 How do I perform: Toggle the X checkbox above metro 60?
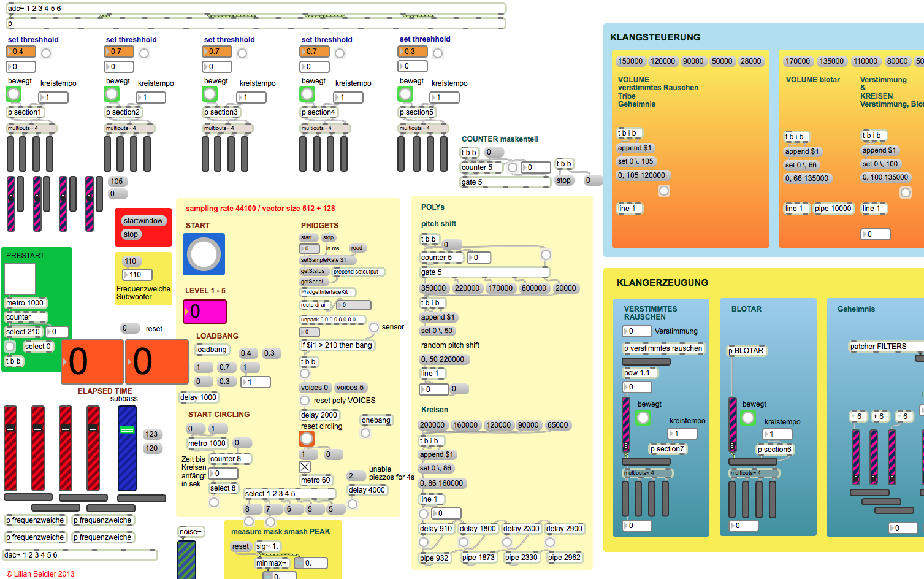coord(305,467)
